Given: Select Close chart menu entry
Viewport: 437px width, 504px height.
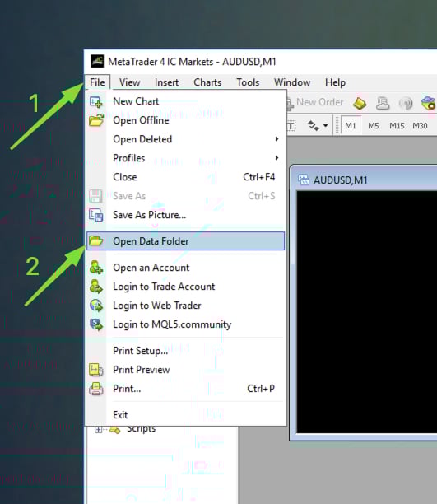Looking at the screenshot, I should (x=185, y=177).
